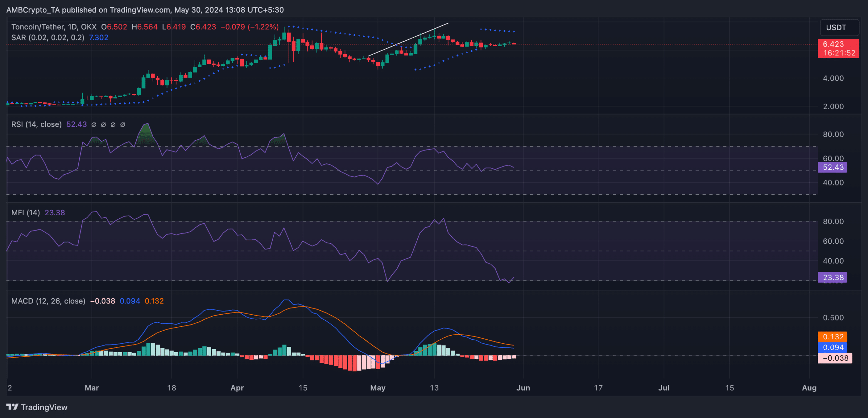Click the red current price tag 6.423
The height and width of the screenshot is (418, 868).
[x=838, y=48]
